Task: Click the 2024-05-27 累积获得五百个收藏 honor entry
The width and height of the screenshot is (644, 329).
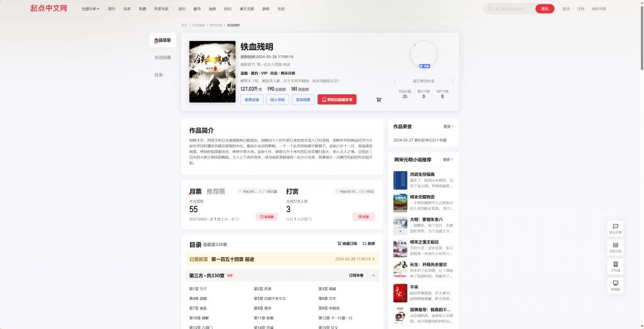Action: point(420,140)
